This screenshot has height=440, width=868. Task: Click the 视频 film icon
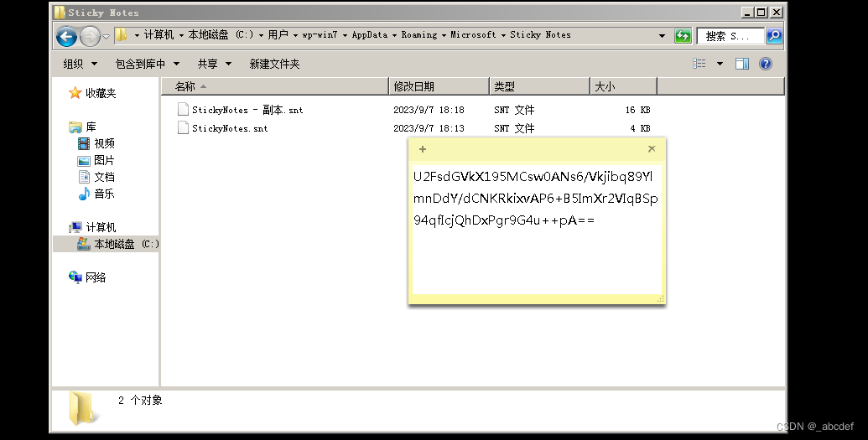tap(84, 144)
